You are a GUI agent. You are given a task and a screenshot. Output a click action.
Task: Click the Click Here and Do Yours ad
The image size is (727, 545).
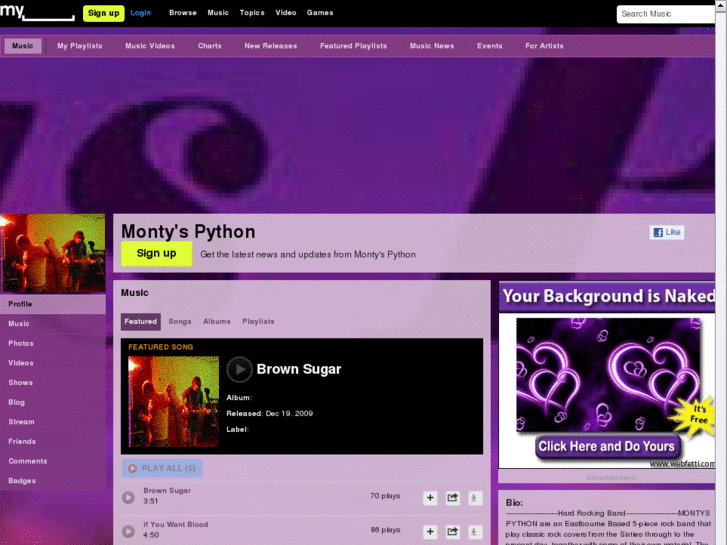click(606, 446)
